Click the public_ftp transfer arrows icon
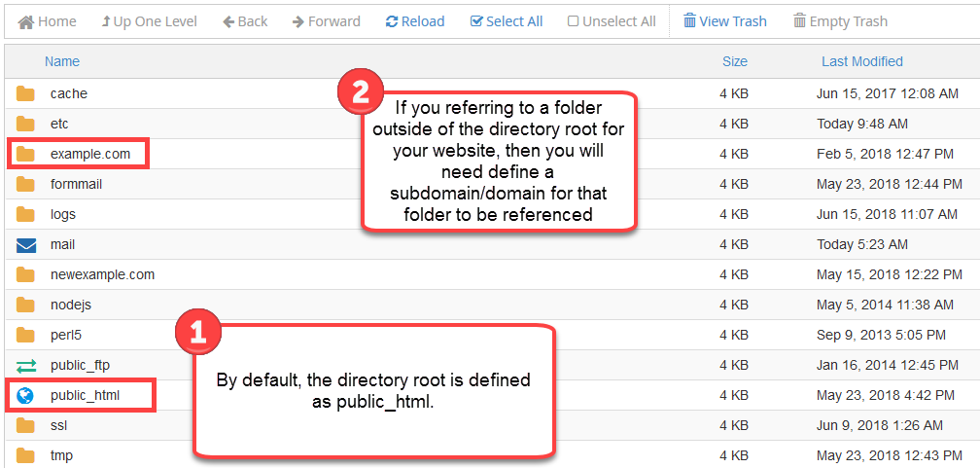Viewport: 980px width, 468px height. [26, 366]
